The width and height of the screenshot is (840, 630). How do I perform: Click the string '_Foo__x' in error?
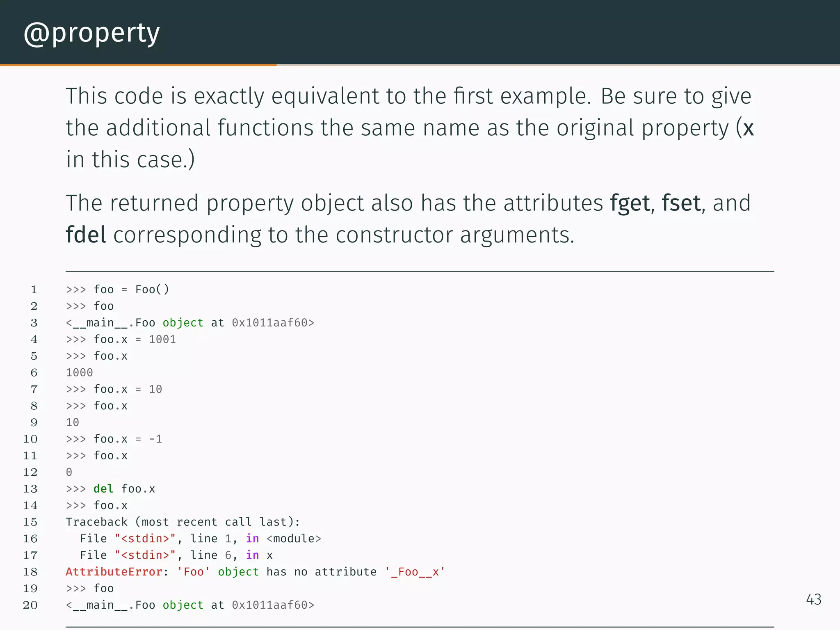coord(415,572)
